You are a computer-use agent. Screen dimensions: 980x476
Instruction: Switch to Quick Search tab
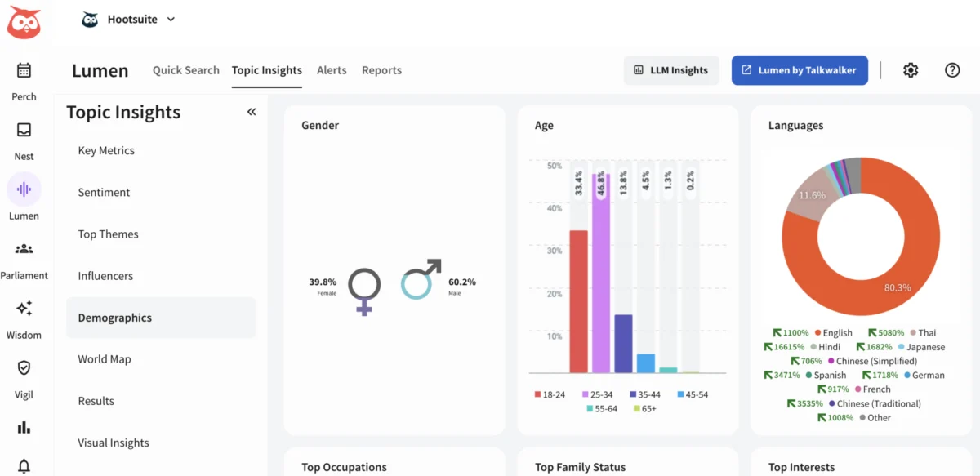tap(186, 70)
